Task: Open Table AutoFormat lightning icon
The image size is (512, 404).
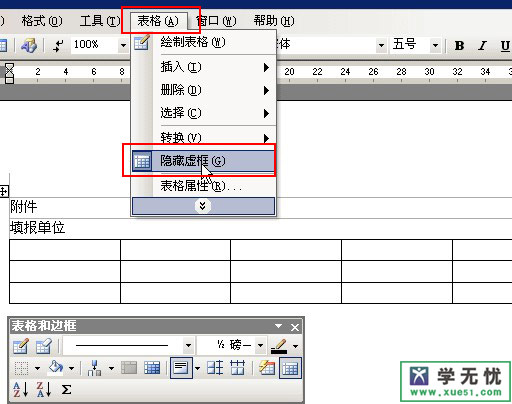Action: click(267, 368)
